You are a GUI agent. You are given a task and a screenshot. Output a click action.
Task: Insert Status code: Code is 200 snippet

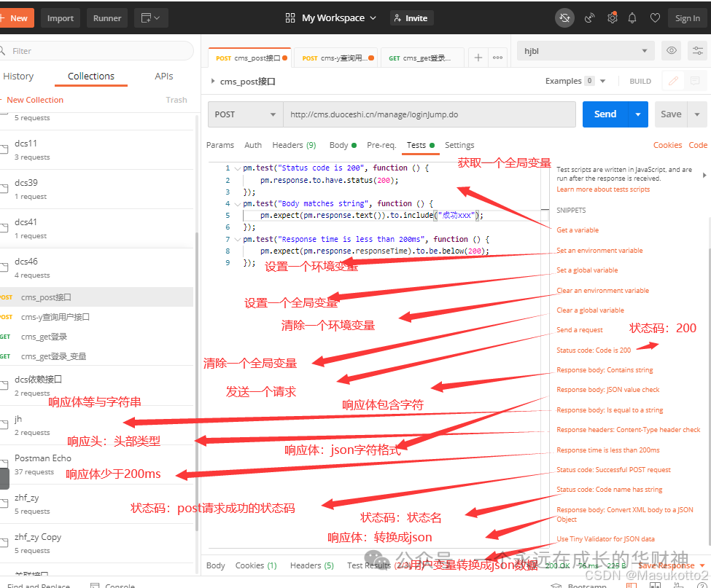594,350
